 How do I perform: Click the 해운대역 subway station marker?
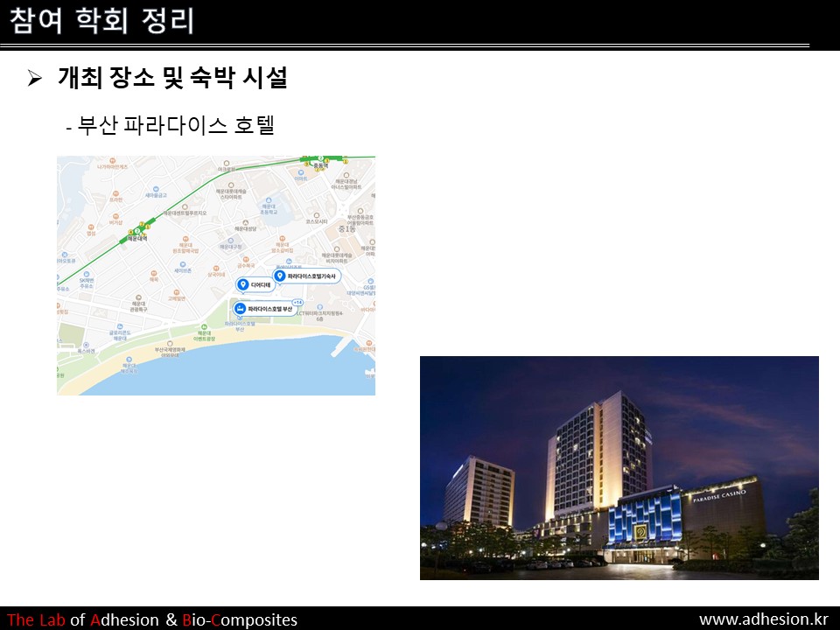click(137, 231)
